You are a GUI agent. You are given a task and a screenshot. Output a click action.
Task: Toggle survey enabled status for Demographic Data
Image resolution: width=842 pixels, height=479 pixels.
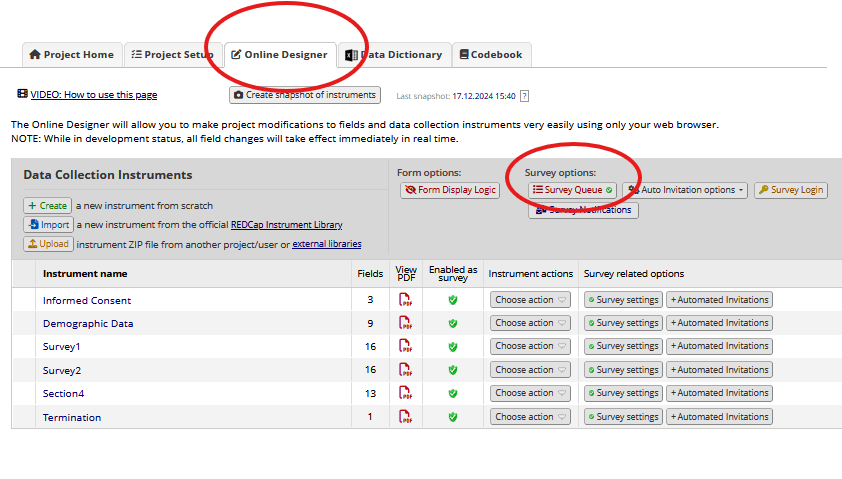453,323
